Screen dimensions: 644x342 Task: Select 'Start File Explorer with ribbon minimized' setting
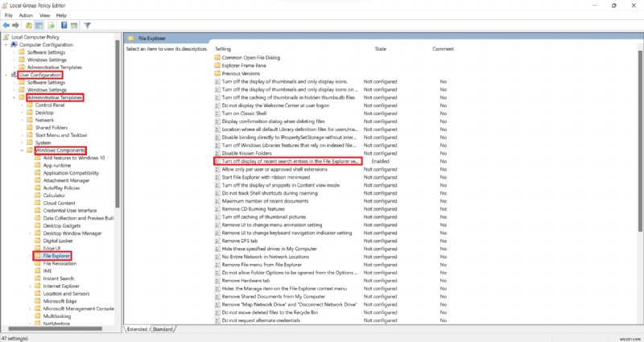point(266,177)
